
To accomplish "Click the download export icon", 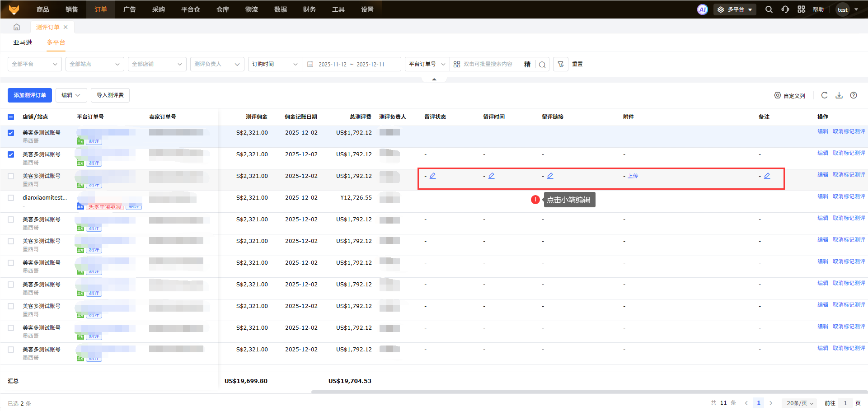I will coord(839,95).
